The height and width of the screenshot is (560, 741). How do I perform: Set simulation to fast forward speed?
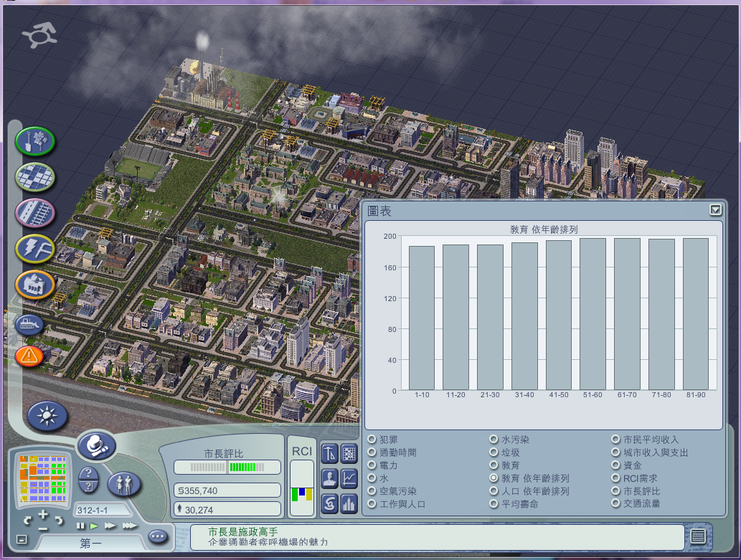tap(110, 526)
